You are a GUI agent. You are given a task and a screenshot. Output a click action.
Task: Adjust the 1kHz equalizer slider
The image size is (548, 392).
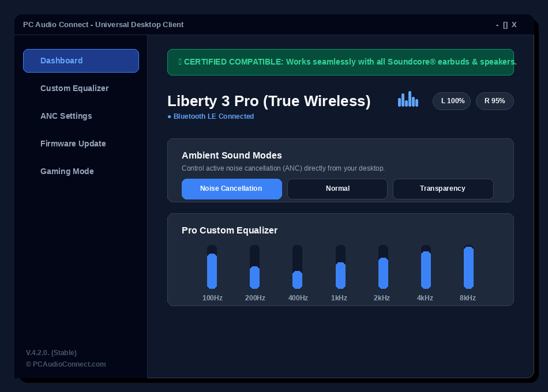click(340, 267)
